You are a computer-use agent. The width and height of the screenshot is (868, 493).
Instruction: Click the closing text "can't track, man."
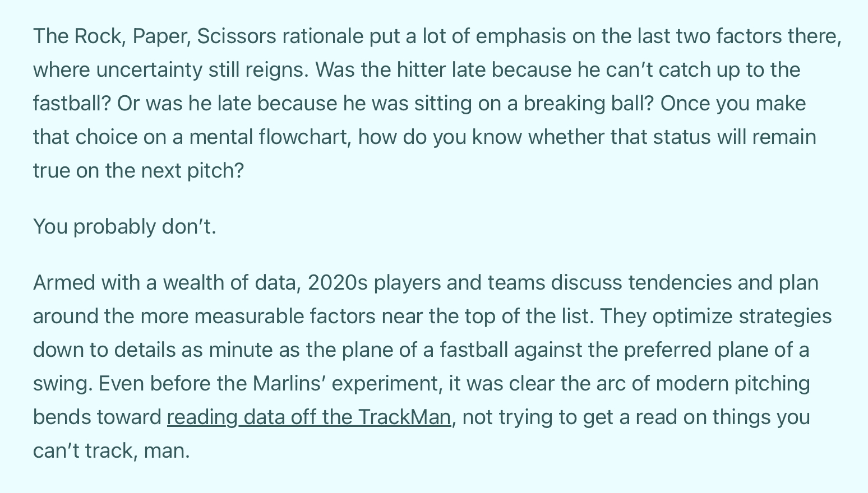pos(112,451)
